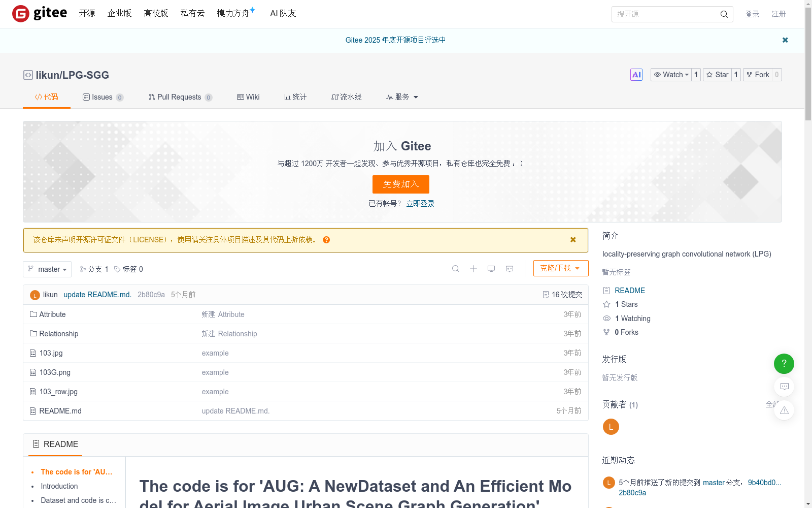Image resolution: width=812 pixels, height=508 pixels.
Task: Click the avatar L in recent activity
Action: [609, 483]
